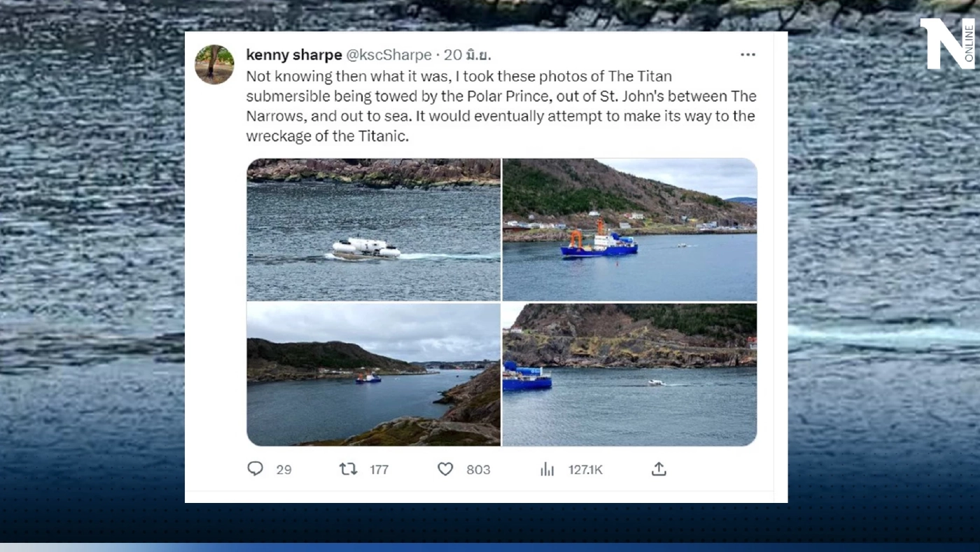Open the photo of the ship stern towing the submersible
Viewport: 980px width, 552px height.
[630, 374]
